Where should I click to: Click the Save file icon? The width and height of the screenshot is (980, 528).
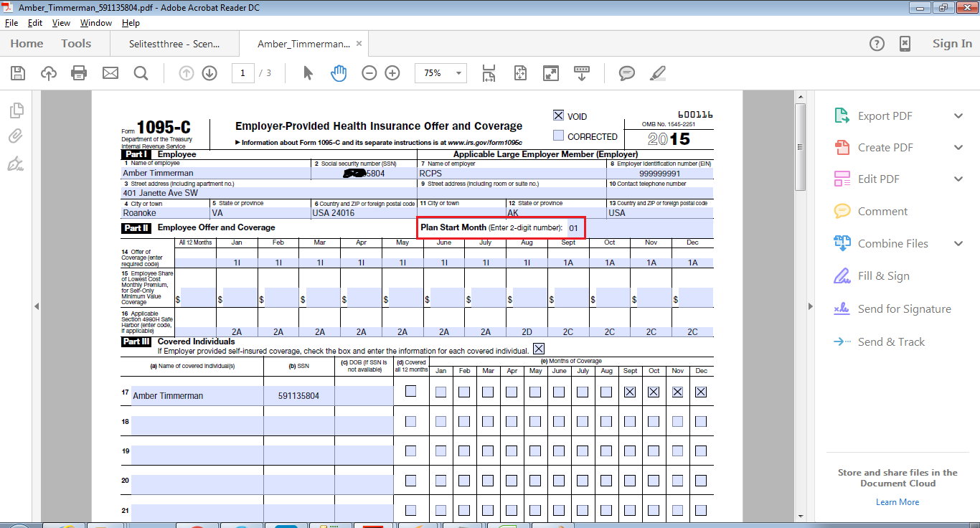[18, 73]
